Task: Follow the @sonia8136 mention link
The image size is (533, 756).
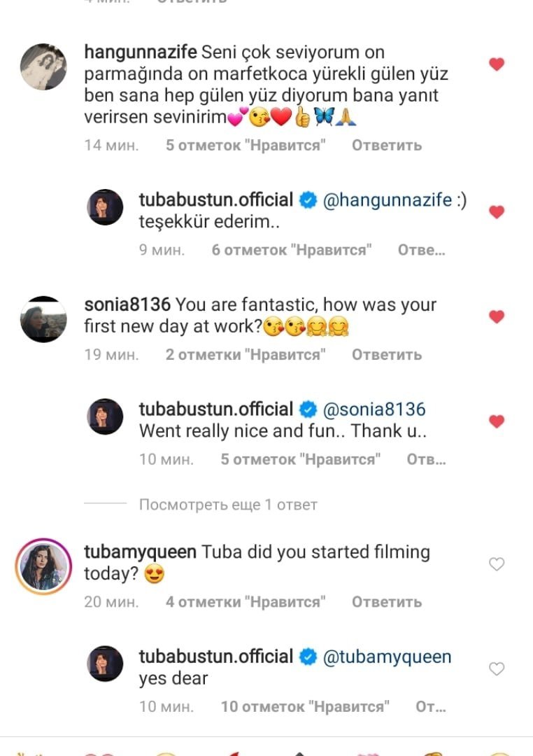Action: click(374, 409)
